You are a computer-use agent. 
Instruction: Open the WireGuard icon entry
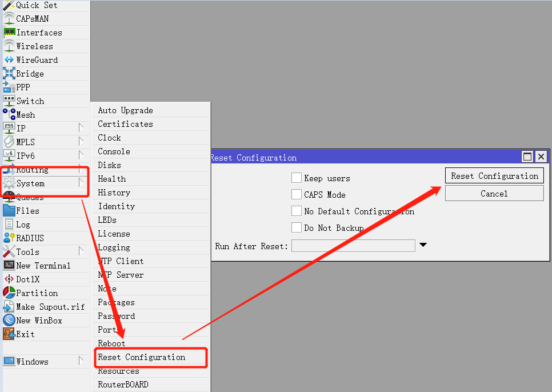pos(9,60)
